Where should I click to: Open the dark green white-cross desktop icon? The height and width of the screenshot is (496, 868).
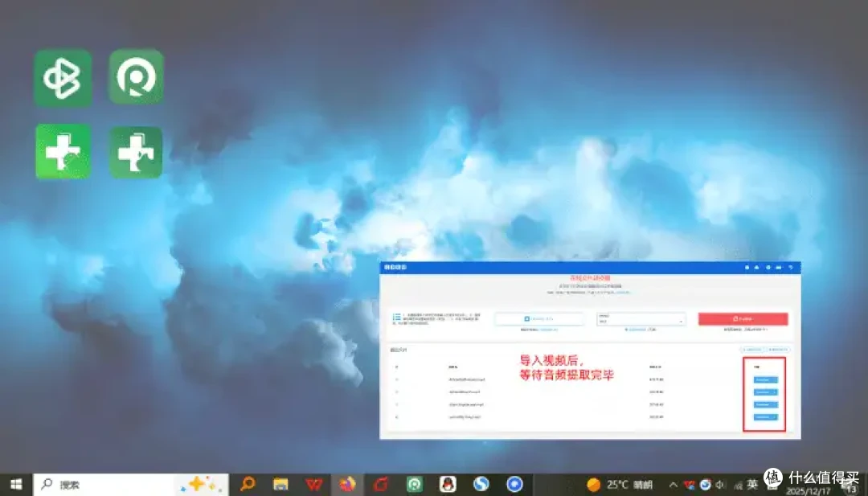[x=136, y=152]
